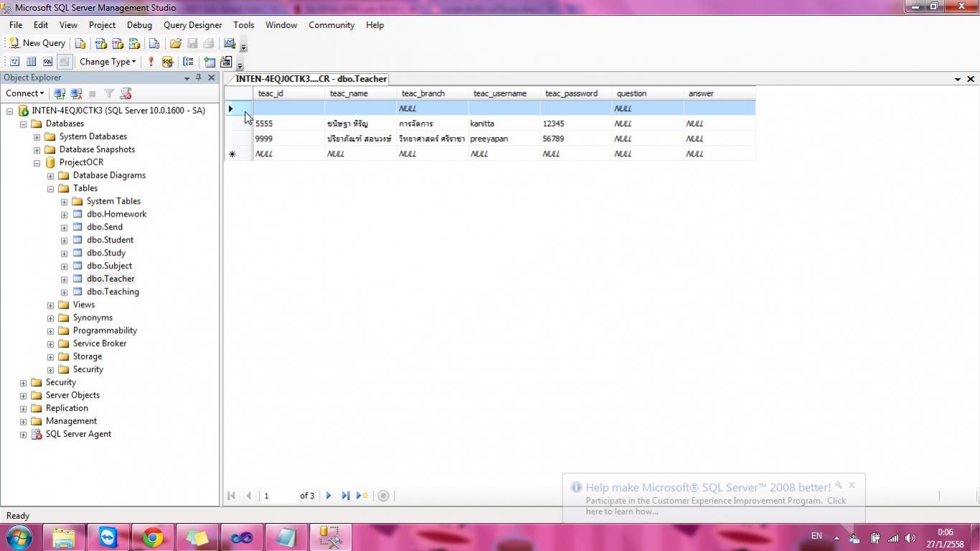
Task: Expand the Database Diagrams node
Action: click(50, 176)
